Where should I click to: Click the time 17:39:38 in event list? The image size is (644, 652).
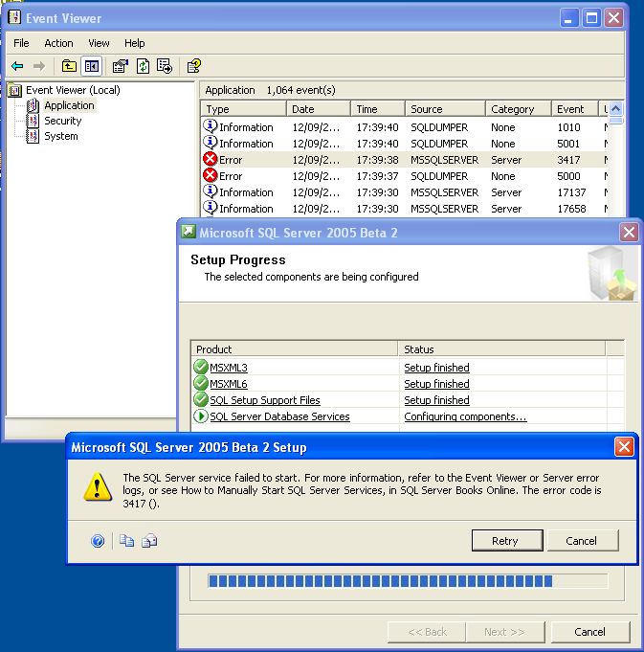click(x=377, y=160)
